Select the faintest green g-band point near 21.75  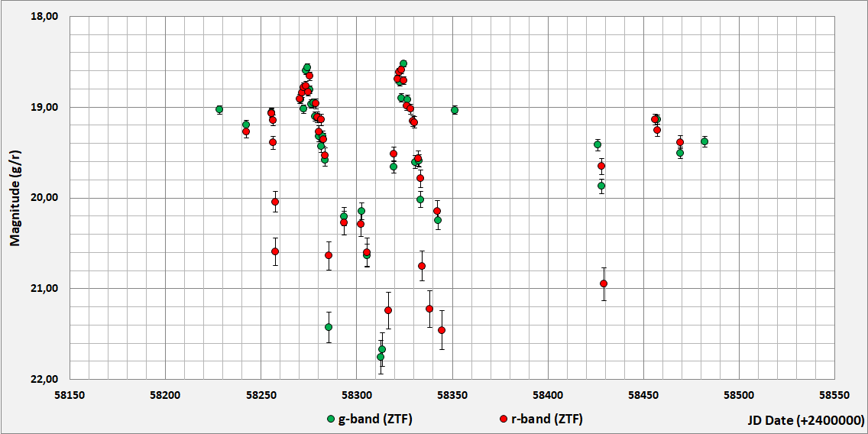pos(381,357)
